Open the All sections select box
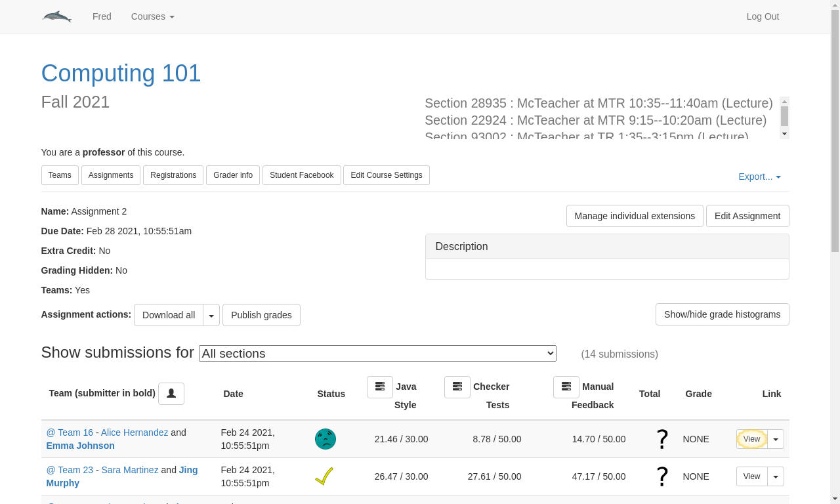The width and height of the screenshot is (840, 504). pyautogui.click(x=377, y=353)
